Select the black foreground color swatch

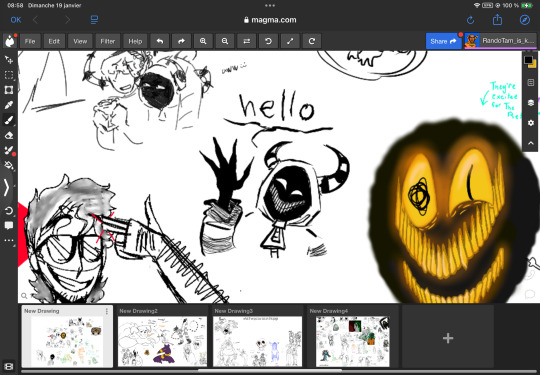coord(528,60)
